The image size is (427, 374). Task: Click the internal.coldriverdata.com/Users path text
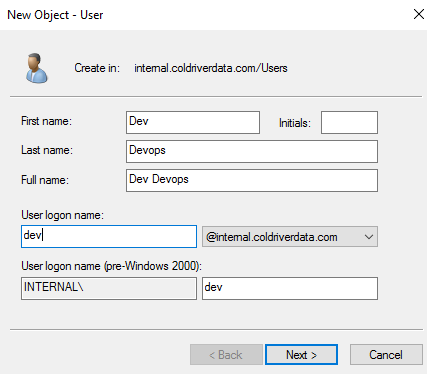(x=211, y=68)
